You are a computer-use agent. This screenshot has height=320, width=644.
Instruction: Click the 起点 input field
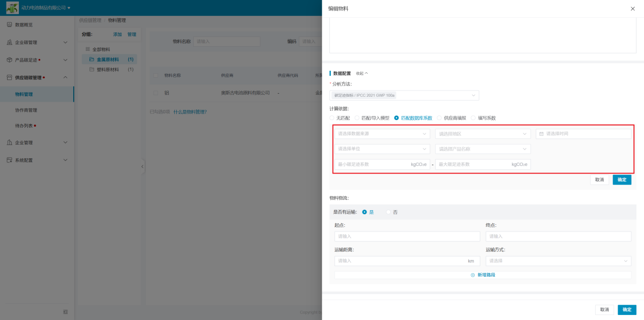pos(407,237)
